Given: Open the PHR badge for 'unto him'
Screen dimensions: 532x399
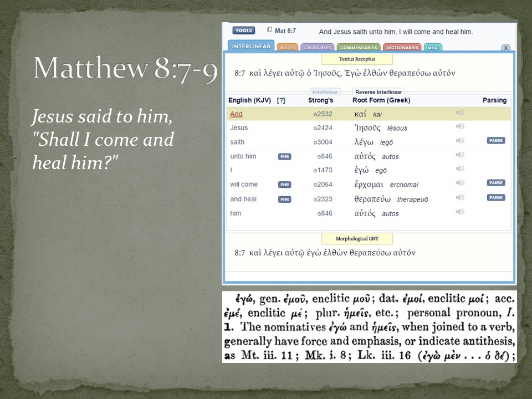Looking at the screenshot, I should [284, 157].
